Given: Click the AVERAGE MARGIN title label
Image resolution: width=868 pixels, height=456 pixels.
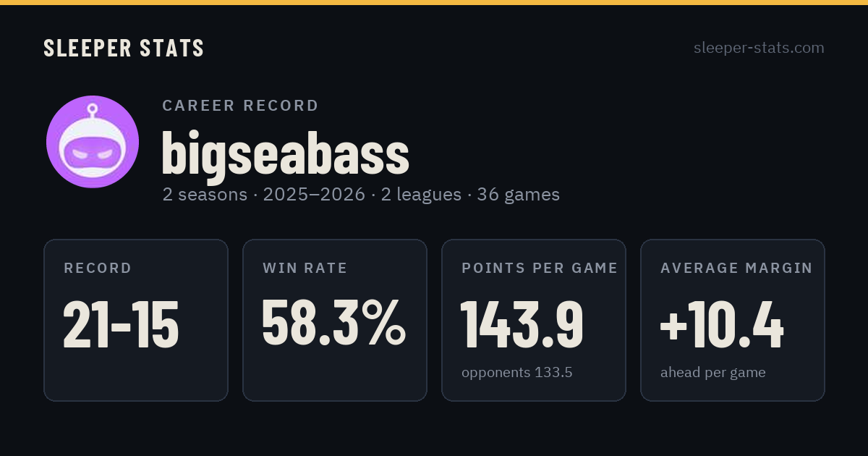Looking at the screenshot, I should 736,269.
